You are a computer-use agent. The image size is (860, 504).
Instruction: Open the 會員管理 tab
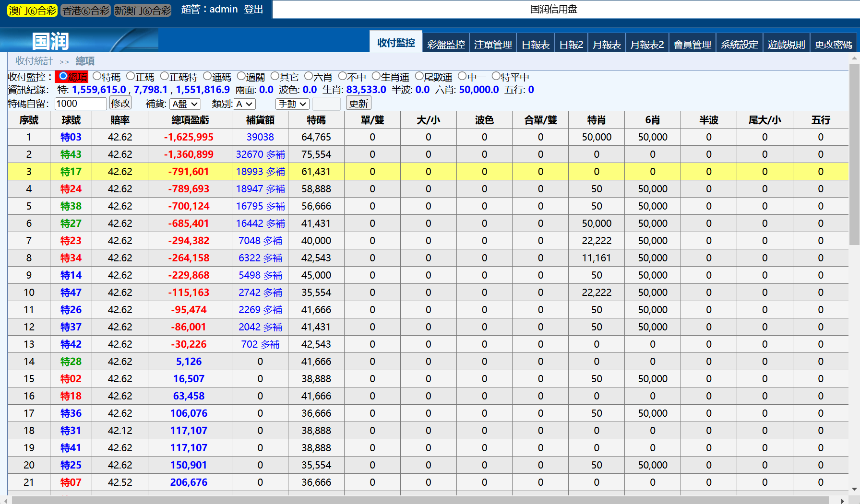[x=692, y=44]
